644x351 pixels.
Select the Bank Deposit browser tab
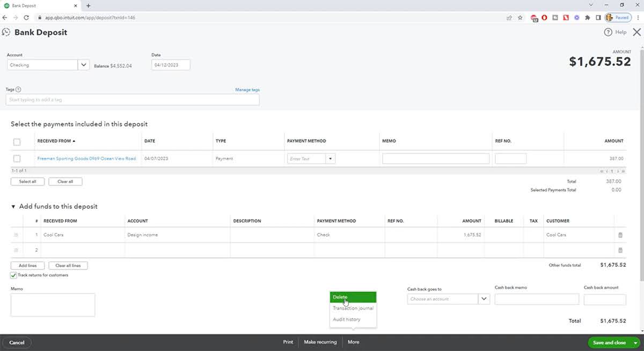[40, 5]
